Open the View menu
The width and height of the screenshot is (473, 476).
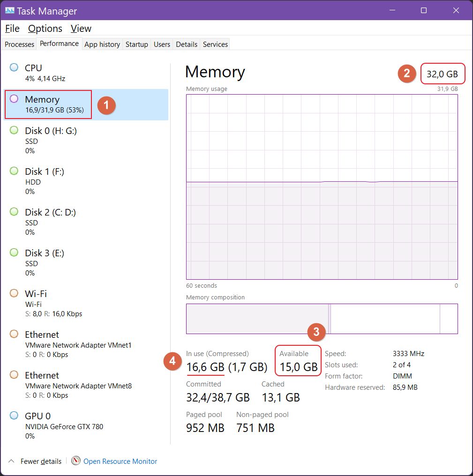coord(80,29)
